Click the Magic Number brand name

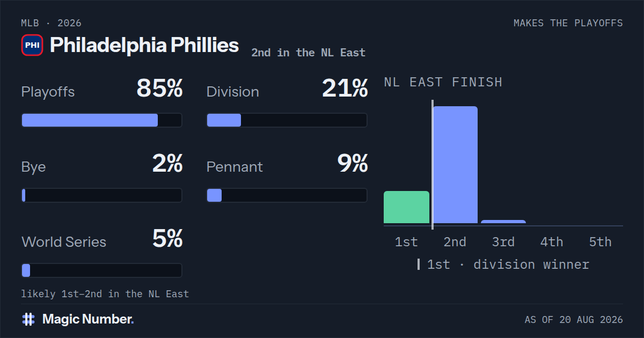tap(88, 319)
